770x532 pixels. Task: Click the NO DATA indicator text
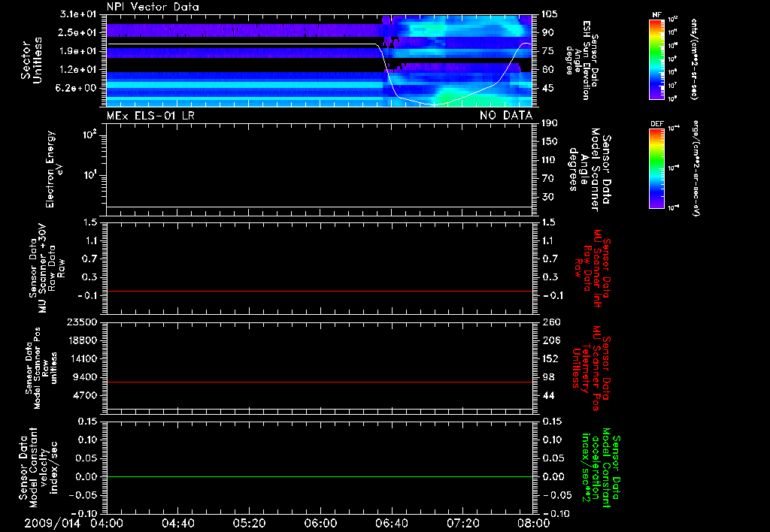(505, 116)
